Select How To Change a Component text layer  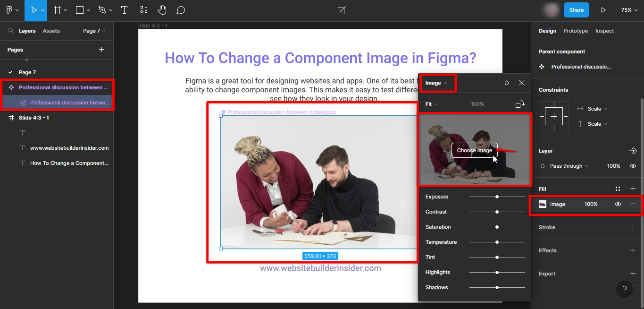[57, 163]
